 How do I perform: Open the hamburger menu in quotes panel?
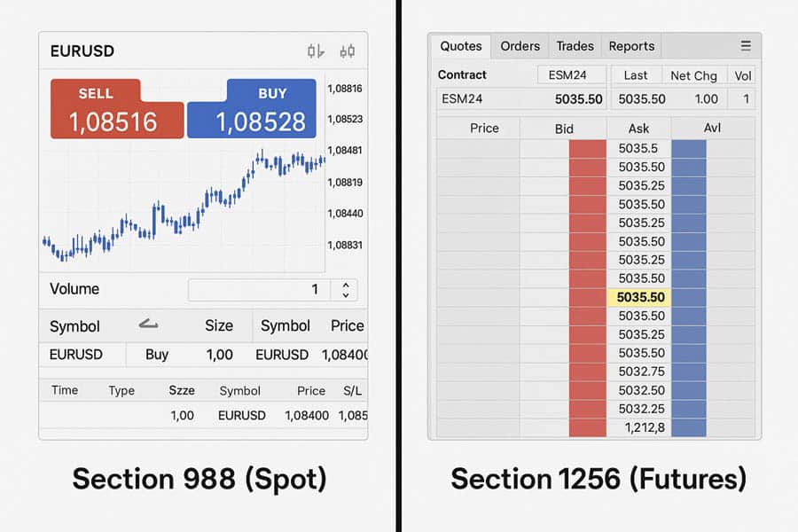pos(746,46)
